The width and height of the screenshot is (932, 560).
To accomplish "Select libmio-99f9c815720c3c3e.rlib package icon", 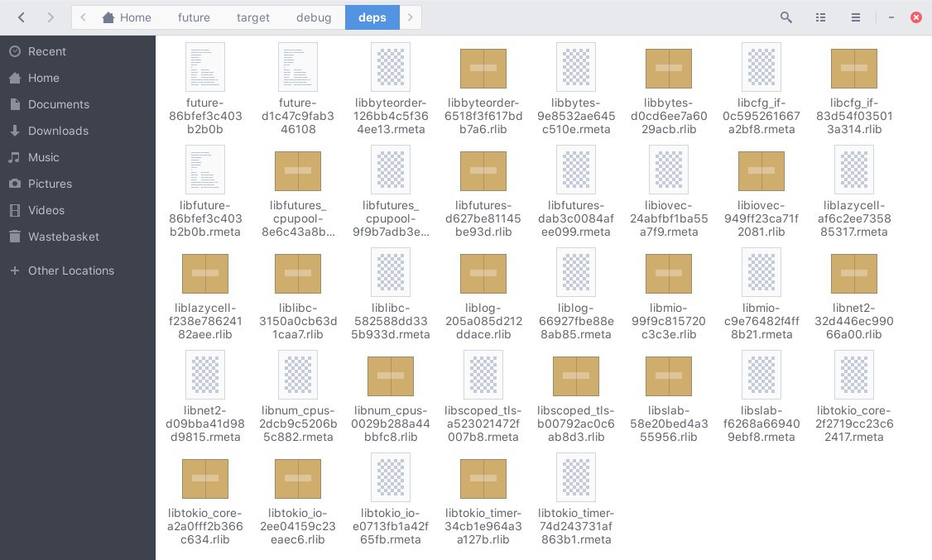I will (669, 274).
